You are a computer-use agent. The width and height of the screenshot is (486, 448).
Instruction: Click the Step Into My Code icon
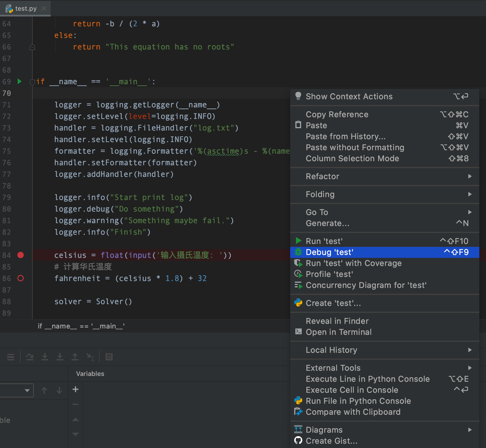[60, 357]
